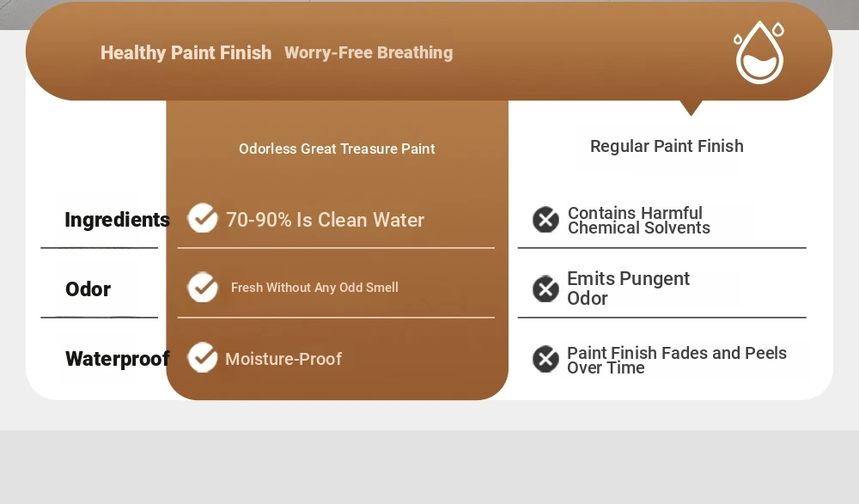Click the Waterproof row label
The image size is (859, 504).
coord(117,359)
